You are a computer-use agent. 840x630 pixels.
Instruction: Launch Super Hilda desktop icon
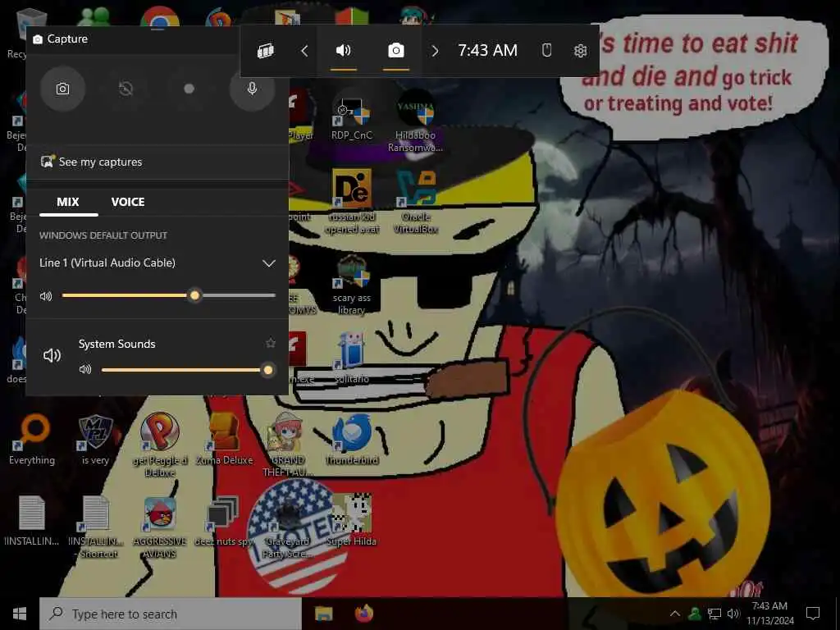point(351,521)
